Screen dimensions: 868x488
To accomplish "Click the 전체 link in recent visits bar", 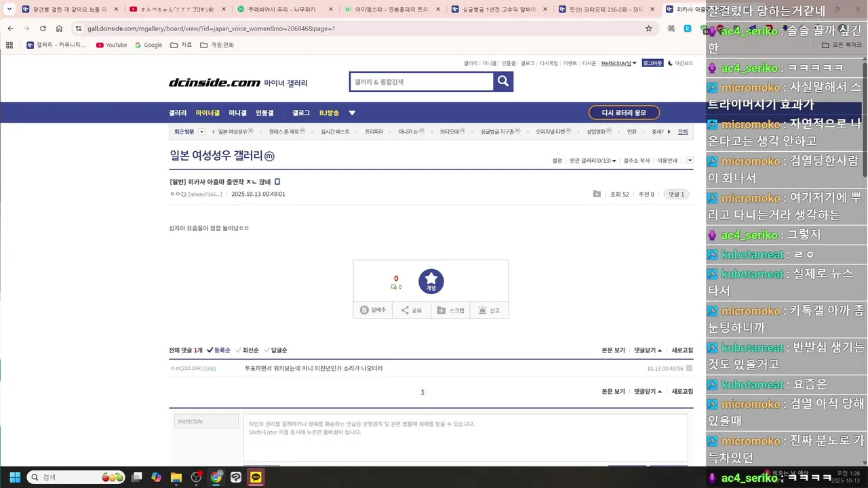I will coord(682,131).
